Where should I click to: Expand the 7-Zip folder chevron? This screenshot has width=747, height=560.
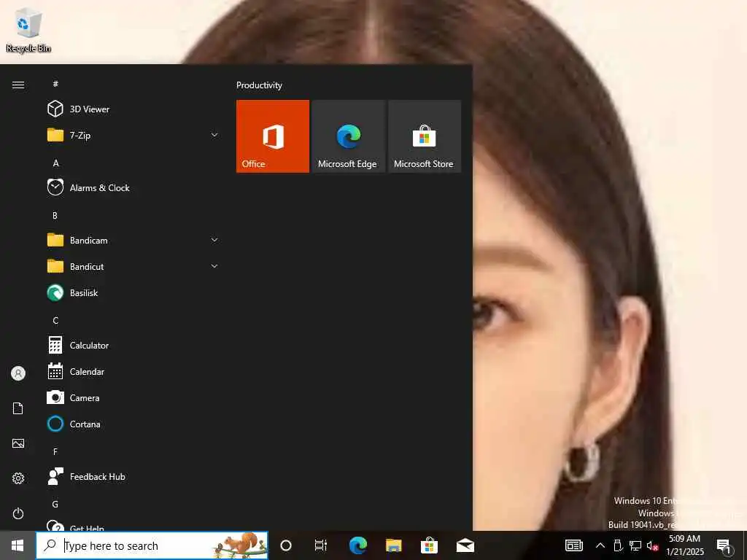coord(214,135)
